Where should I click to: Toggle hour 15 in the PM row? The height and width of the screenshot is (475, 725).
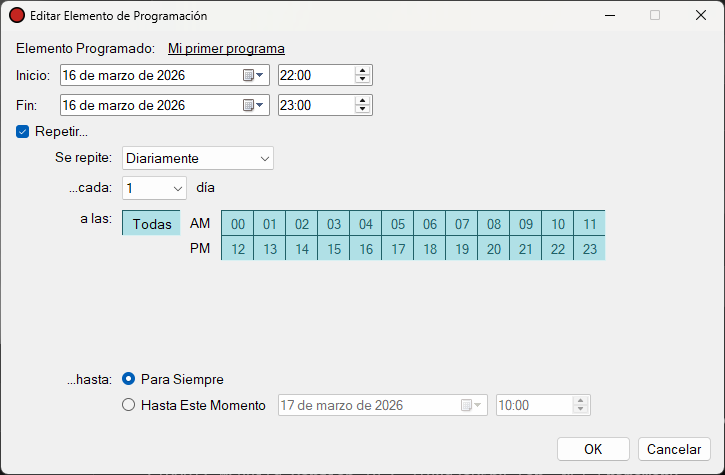click(333, 248)
